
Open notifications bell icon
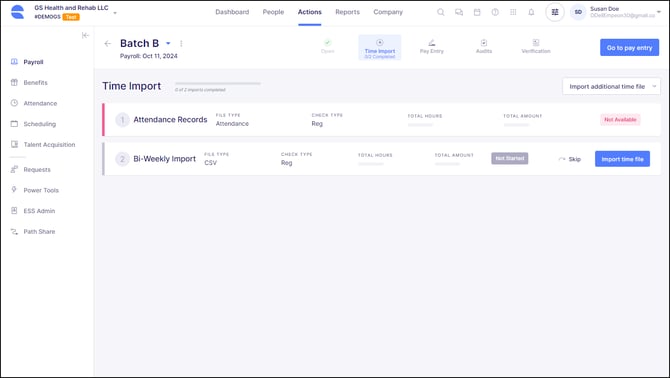click(x=531, y=12)
